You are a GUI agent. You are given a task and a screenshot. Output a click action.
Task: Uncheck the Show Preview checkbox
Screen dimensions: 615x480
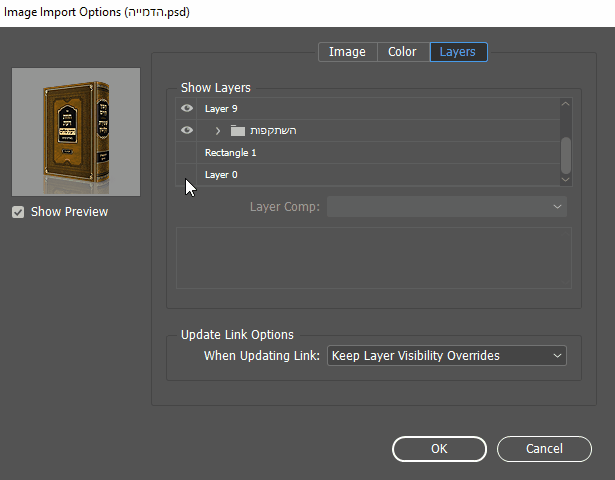tap(18, 212)
